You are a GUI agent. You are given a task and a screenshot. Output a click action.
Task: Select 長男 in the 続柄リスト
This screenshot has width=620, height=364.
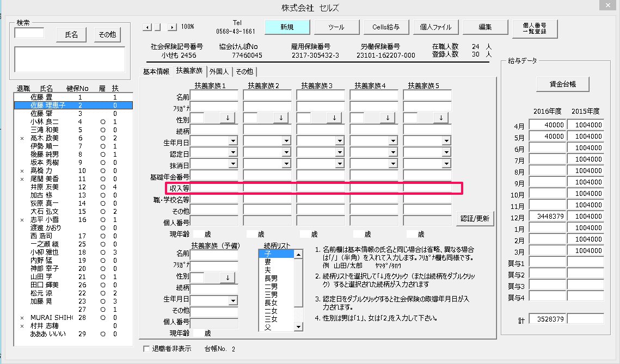click(277, 278)
